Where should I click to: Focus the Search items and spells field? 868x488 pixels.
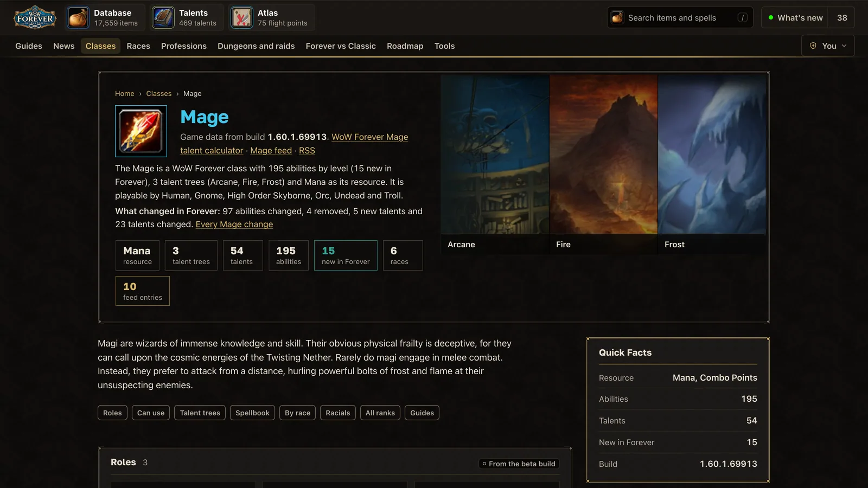[680, 18]
